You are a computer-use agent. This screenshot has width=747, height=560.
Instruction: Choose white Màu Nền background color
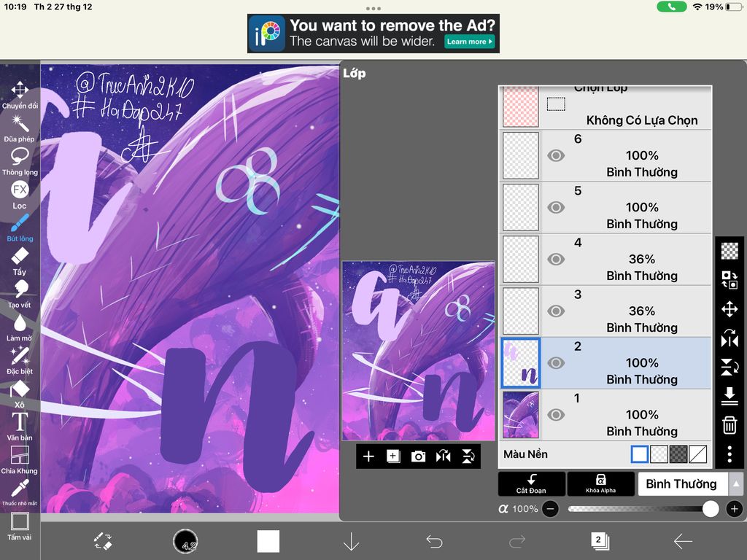(639, 454)
